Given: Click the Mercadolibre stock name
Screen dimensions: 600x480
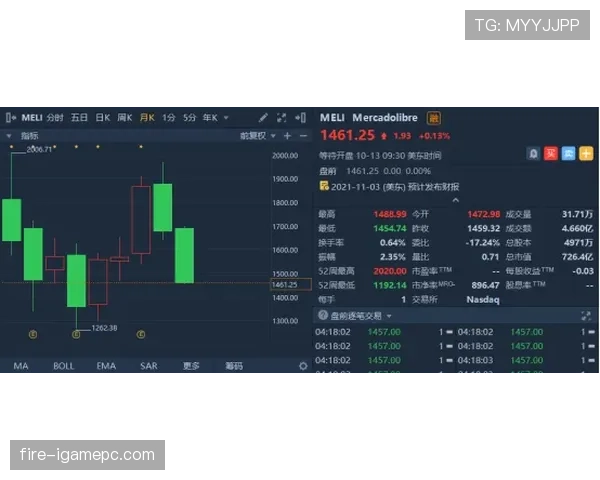Looking at the screenshot, I should click(x=385, y=118).
